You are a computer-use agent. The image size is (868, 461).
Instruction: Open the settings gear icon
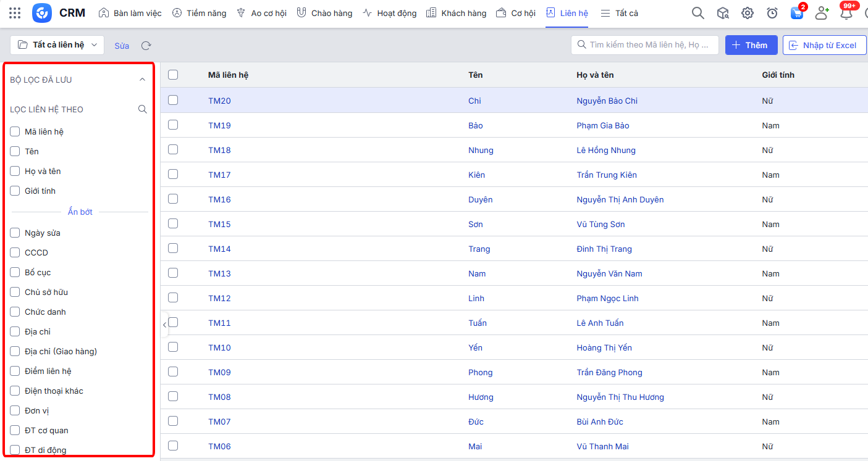tap(748, 13)
